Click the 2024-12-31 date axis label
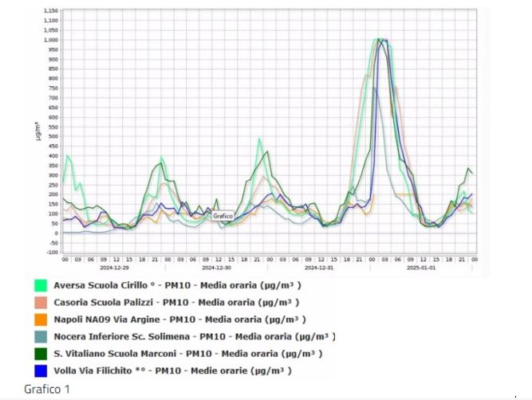532x400 pixels. point(319,268)
